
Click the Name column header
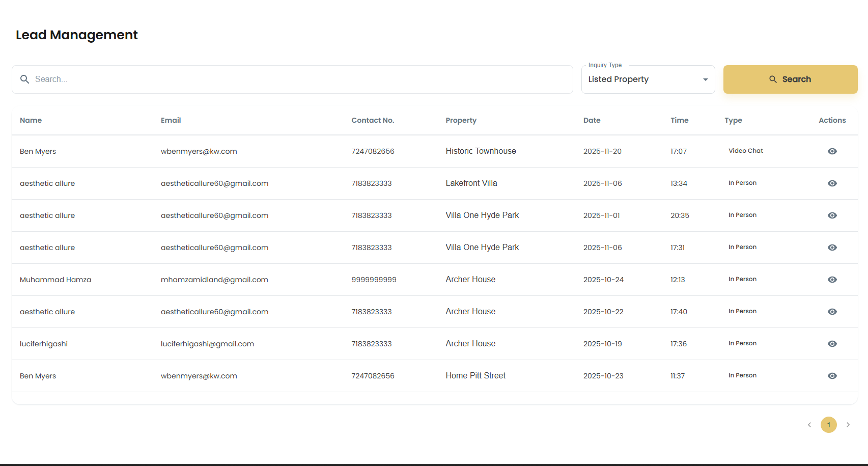[x=31, y=120]
